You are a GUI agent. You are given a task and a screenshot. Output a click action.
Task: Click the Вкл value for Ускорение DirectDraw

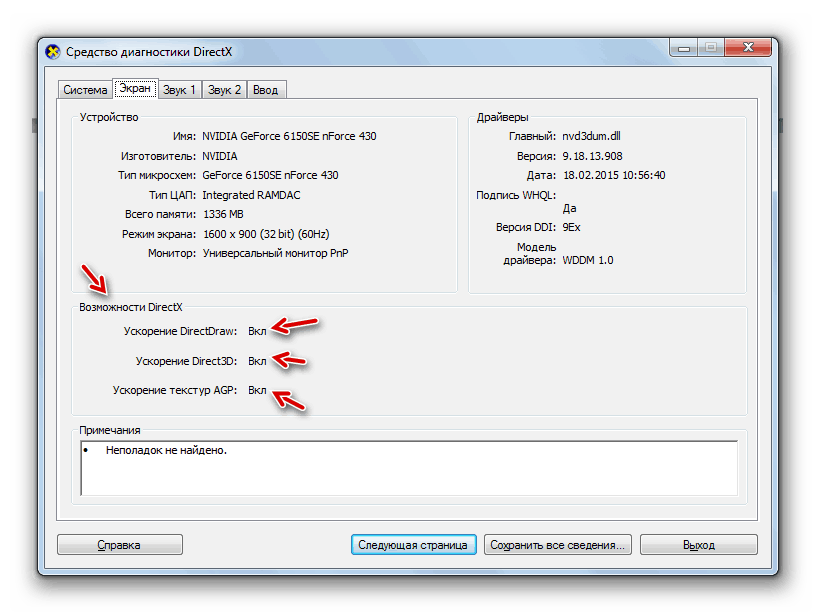tap(257, 331)
